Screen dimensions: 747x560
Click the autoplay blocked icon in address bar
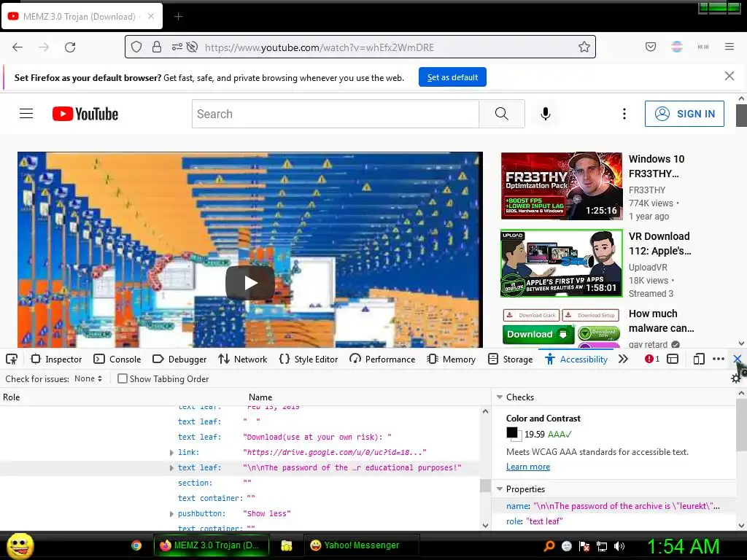pyautogui.click(x=192, y=47)
